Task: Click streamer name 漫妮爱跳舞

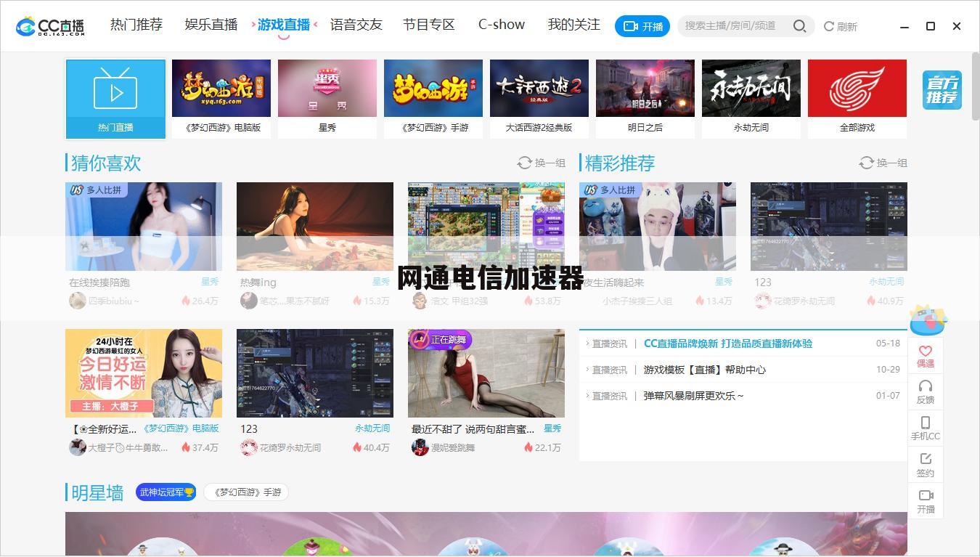Action: coord(454,448)
